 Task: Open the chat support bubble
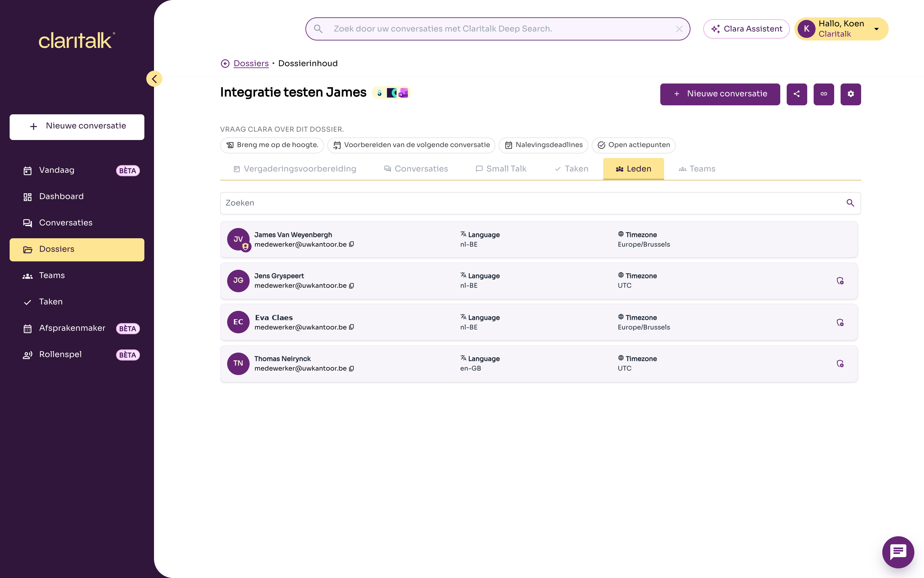pos(898,552)
